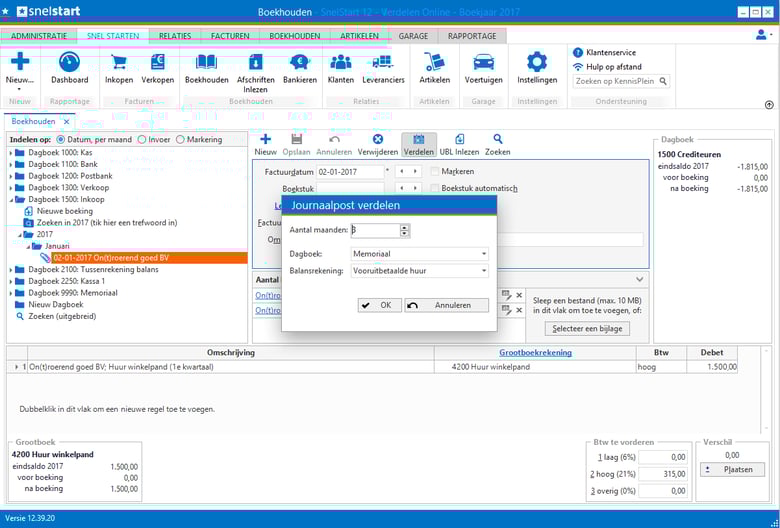
Task: Click Klantenservice help icon
Action: (x=578, y=52)
